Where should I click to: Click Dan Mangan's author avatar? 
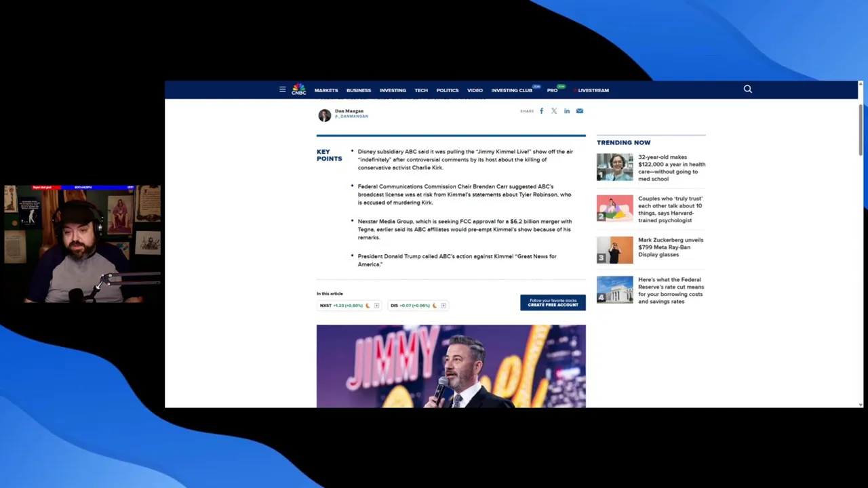point(325,115)
